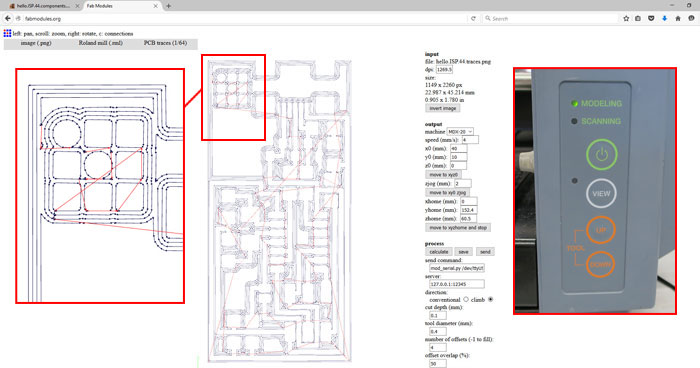Open the browser library/bookmarks list icon
The width and height of the screenshot is (700, 368).
click(x=638, y=18)
